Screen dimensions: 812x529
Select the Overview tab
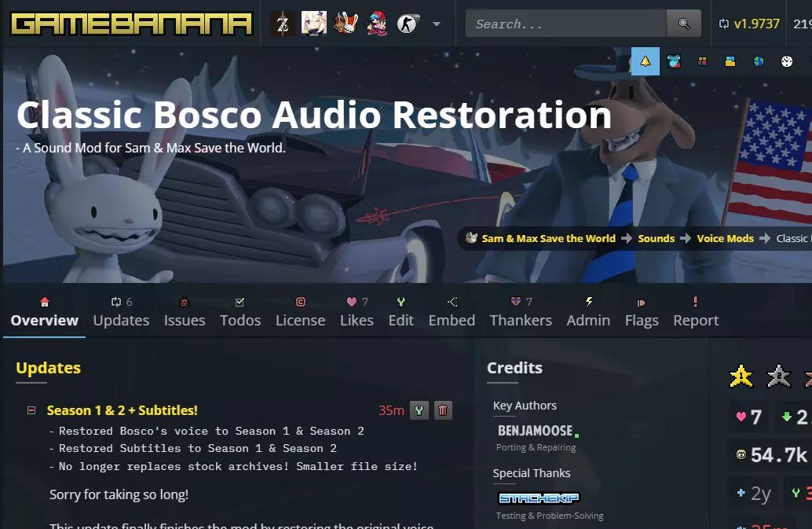coord(45,312)
